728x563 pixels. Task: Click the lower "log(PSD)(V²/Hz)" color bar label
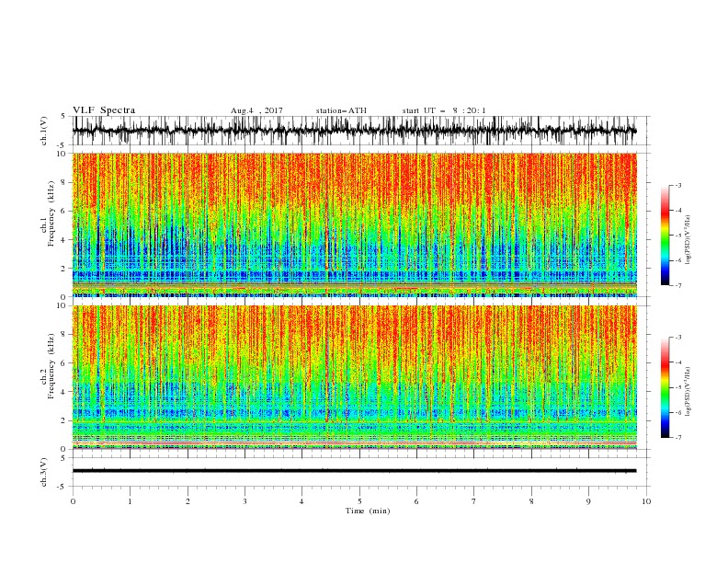tap(688, 392)
